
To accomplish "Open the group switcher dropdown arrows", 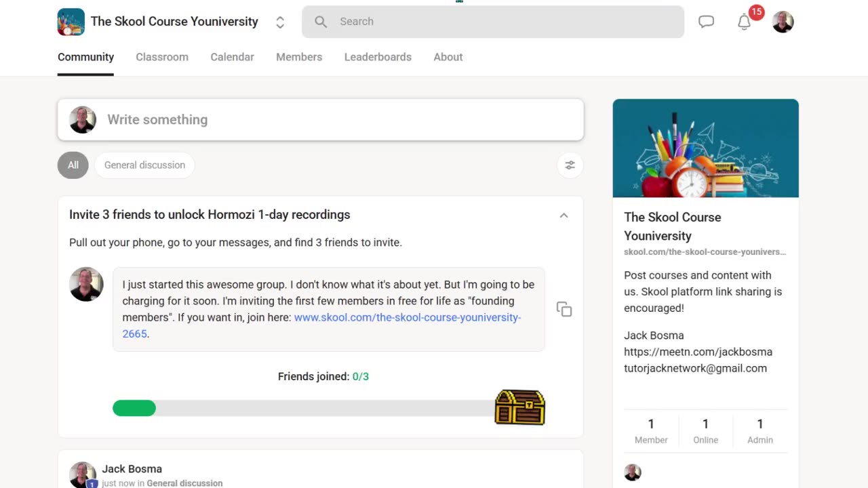I will [x=280, y=22].
